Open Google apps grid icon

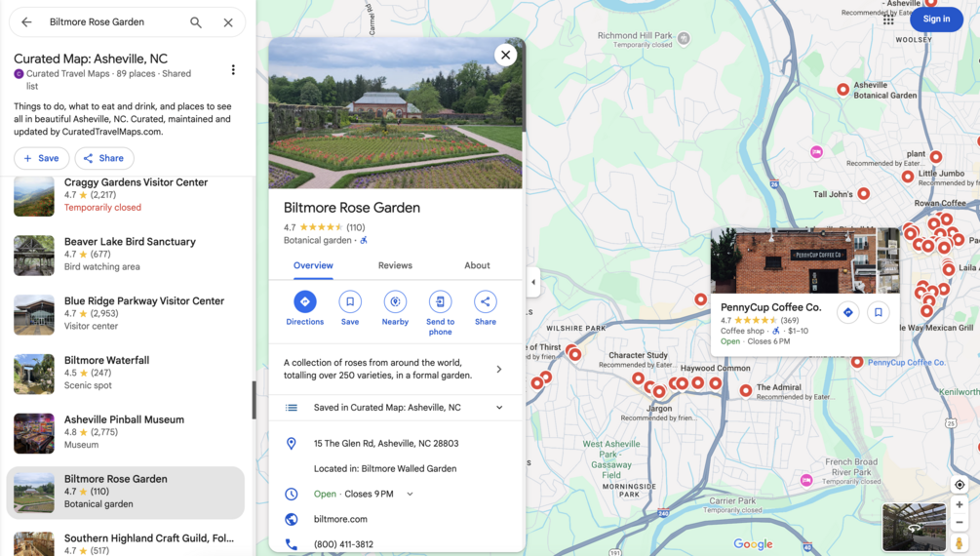tap(888, 20)
